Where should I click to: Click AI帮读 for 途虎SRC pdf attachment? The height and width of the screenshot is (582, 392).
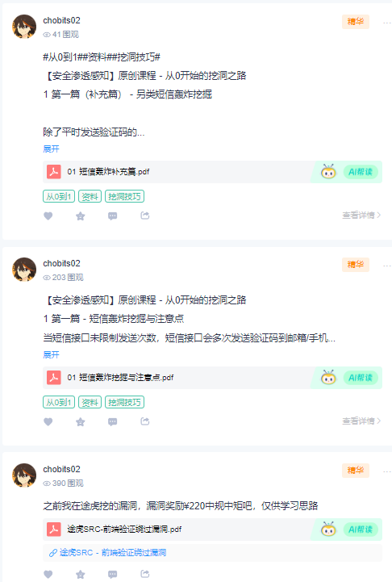pyautogui.click(x=361, y=530)
